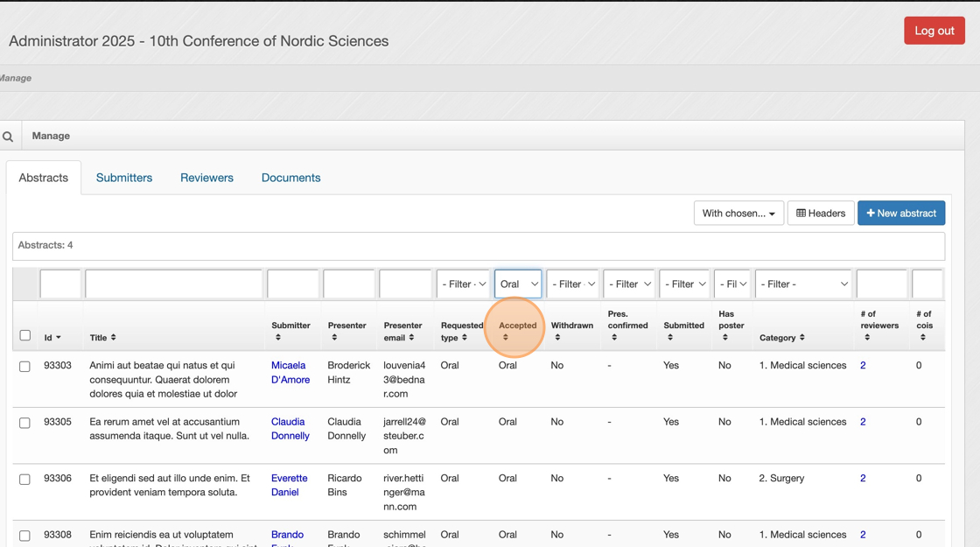This screenshot has height=547, width=980.
Task: Sort by Title column icon
Action: (114, 338)
